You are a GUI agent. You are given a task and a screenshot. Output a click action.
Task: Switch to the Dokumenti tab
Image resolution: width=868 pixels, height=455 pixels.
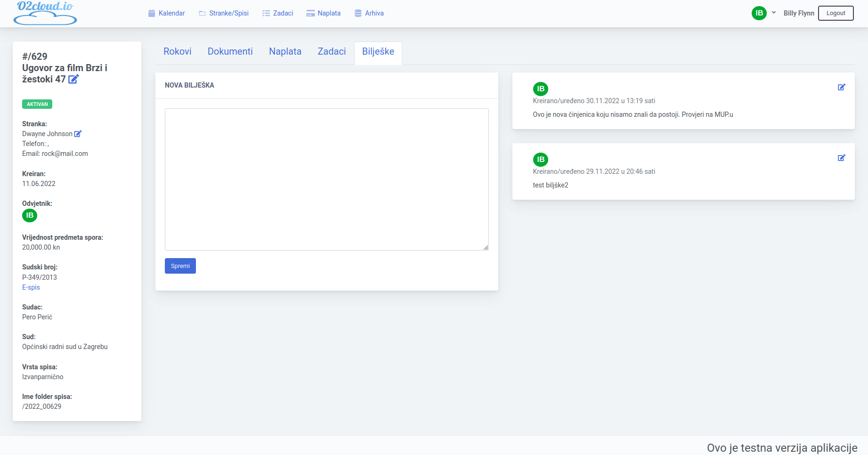(x=230, y=51)
